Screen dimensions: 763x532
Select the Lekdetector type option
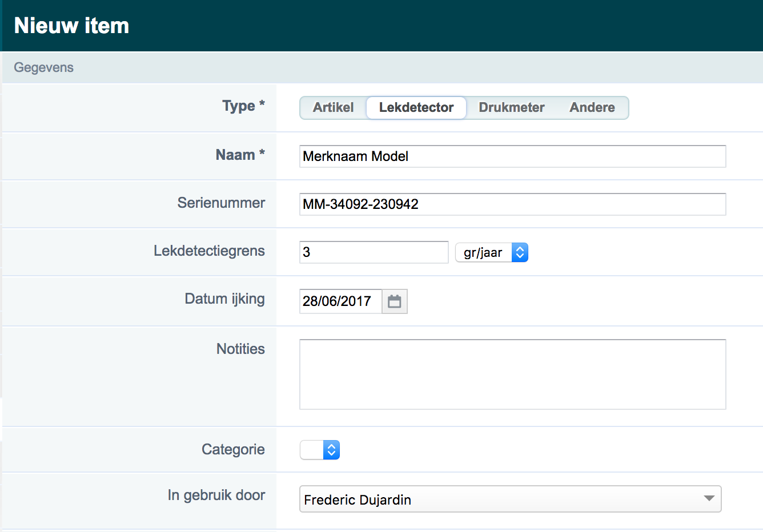tap(416, 107)
